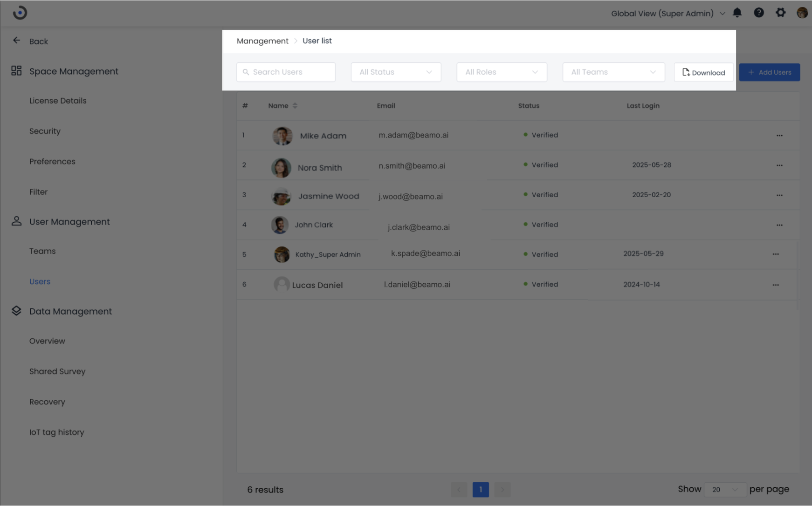Focus the Search Users field

coord(286,72)
